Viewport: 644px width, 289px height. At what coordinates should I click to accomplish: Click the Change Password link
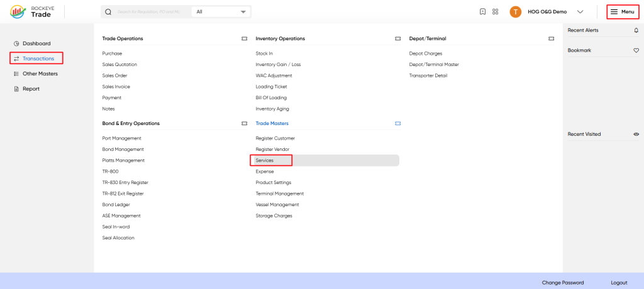(563, 283)
